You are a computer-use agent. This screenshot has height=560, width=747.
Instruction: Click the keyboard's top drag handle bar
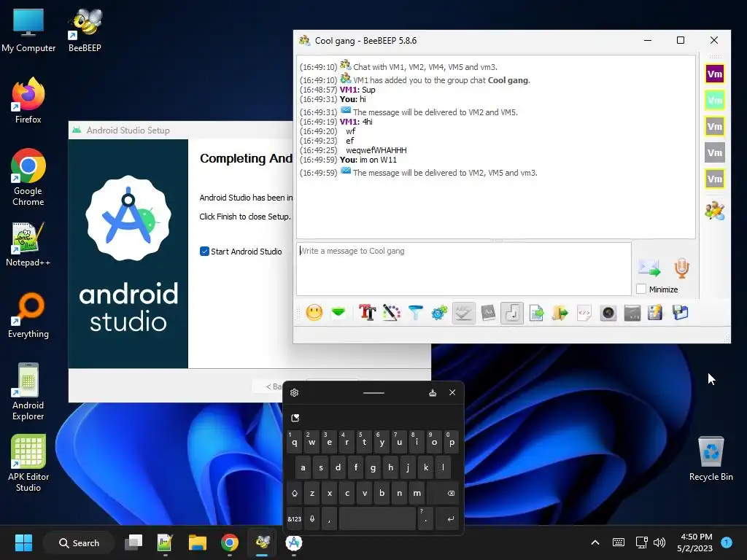[373, 393]
